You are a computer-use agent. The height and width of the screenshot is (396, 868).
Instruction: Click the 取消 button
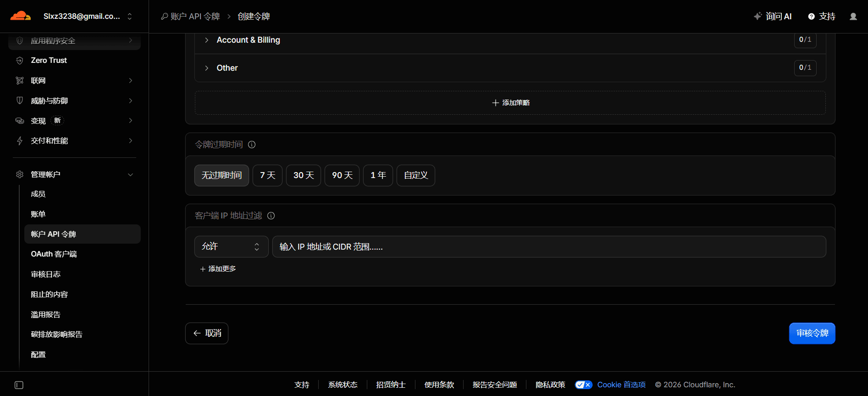(x=207, y=334)
